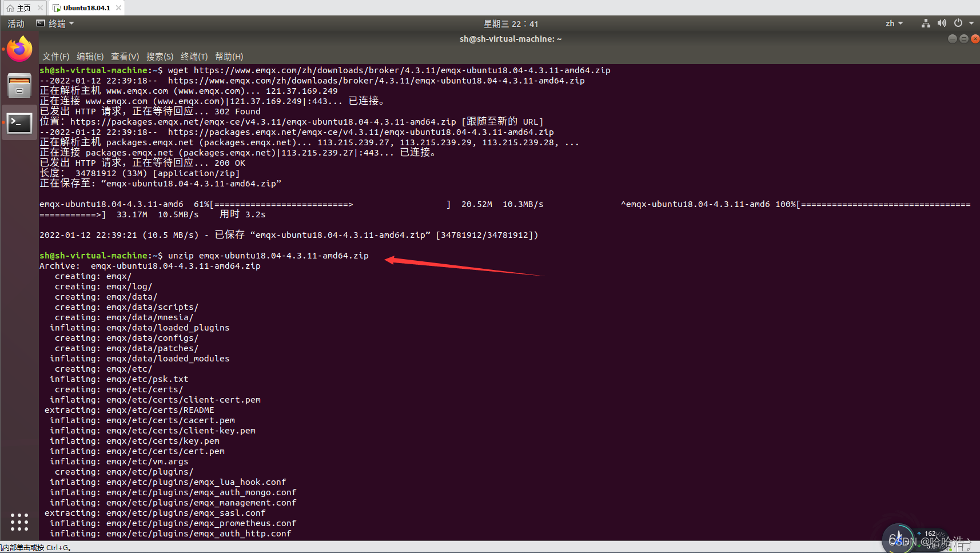Close the 主页 tab
The width and height of the screenshot is (980, 553).
coord(40,8)
